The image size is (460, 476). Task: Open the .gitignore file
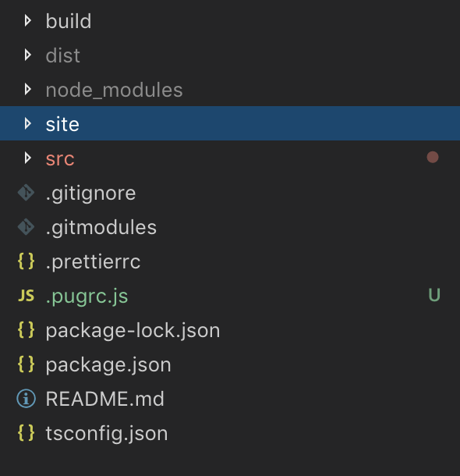point(90,194)
